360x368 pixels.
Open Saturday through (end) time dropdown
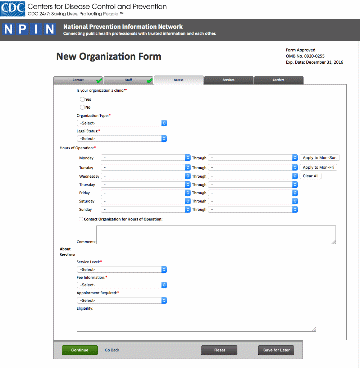[253, 201]
